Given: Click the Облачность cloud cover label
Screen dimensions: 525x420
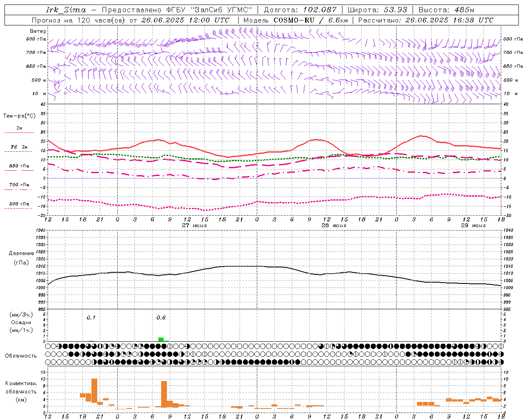Looking at the screenshot, I should 21,356.
